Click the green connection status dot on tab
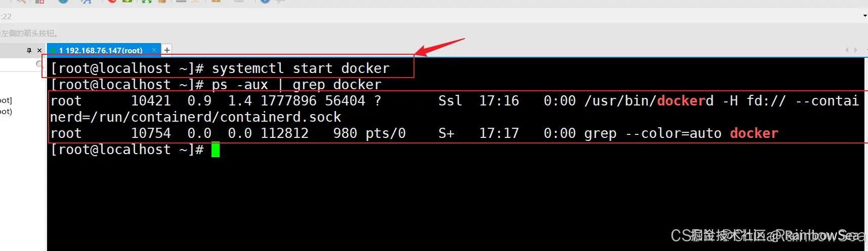 (x=54, y=51)
